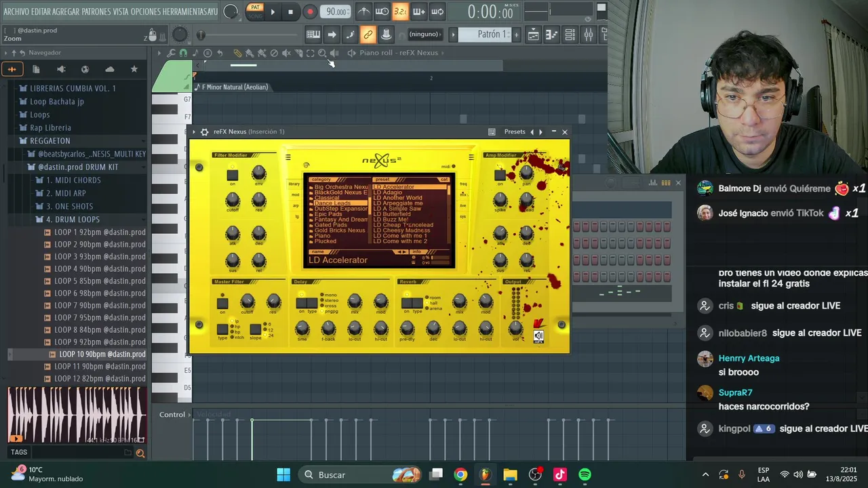Image resolution: width=868 pixels, height=488 pixels.
Task: Click the play button in transport
Action: (273, 12)
